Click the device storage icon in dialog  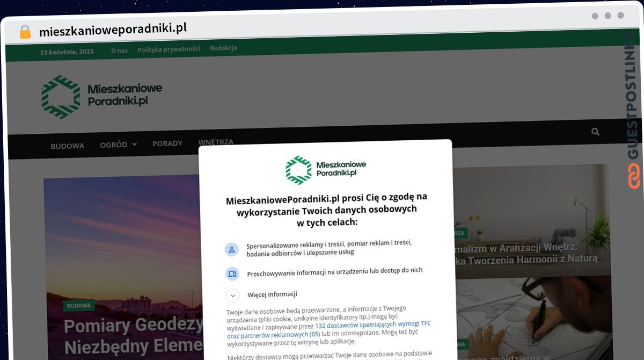point(232,273)
